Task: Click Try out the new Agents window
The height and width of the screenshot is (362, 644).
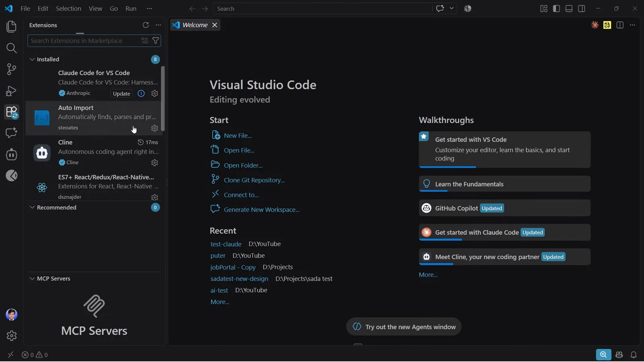Action: 404,327
